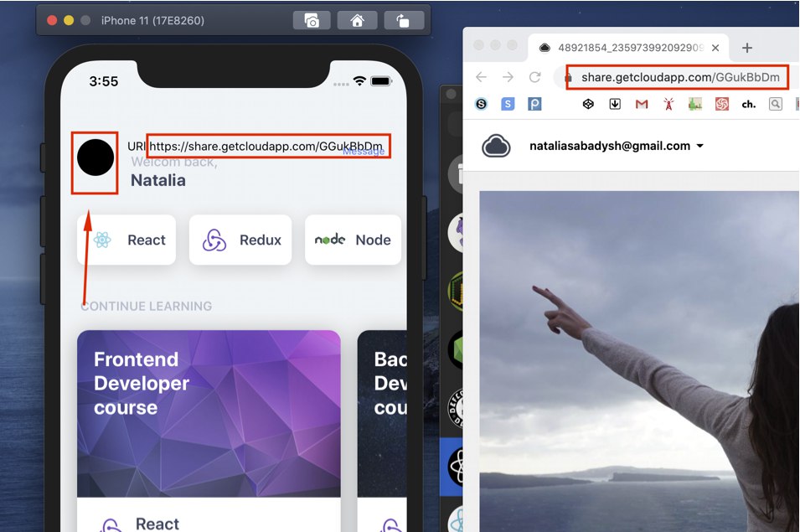Click the lock icon in the address bar

568,78
